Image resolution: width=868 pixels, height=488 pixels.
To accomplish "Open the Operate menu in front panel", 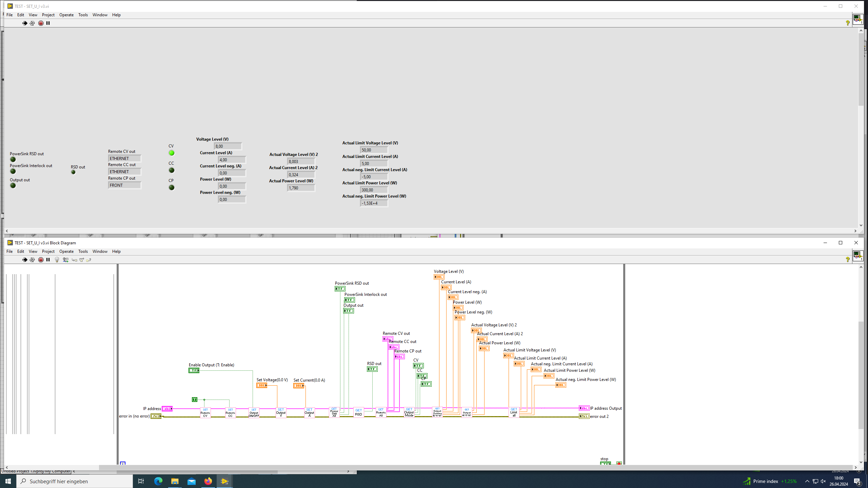I will pyautogui.click(x=66, y=15).
